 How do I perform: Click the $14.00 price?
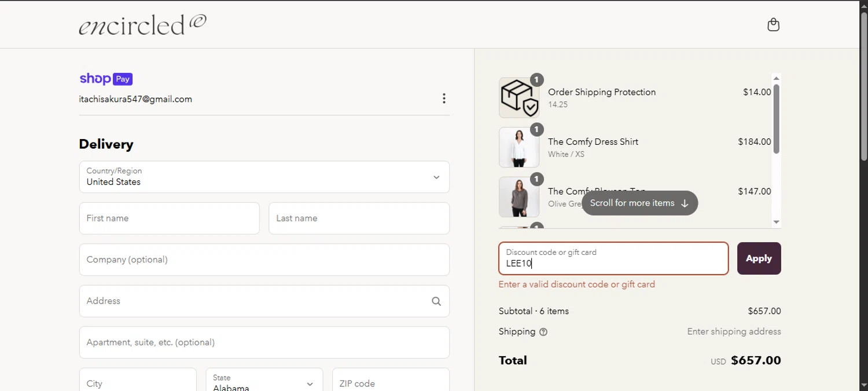pyautogui.click(x=757, y=92)
